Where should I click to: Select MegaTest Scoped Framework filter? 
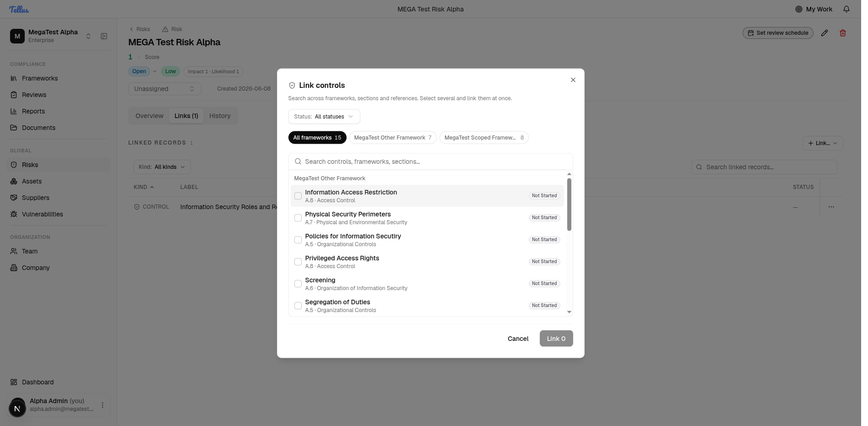(484, 138)
